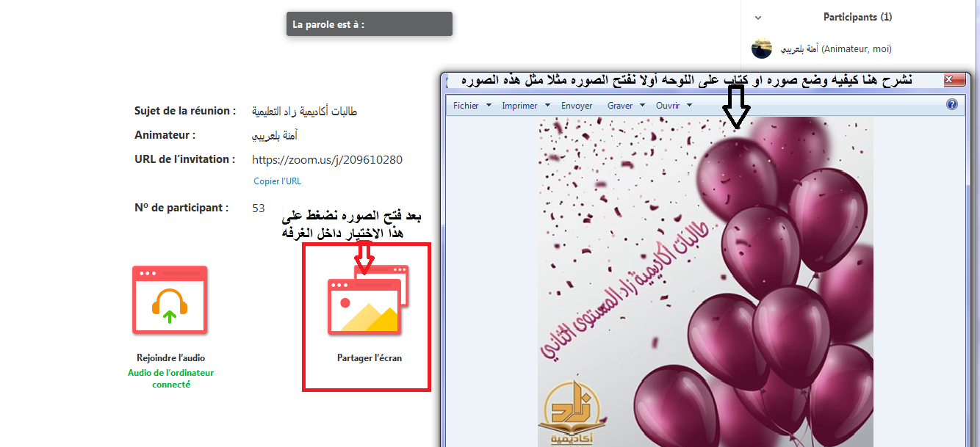Click the Rejoindre l'audio headphone icon
980x447 pixels.
[170, 300]
